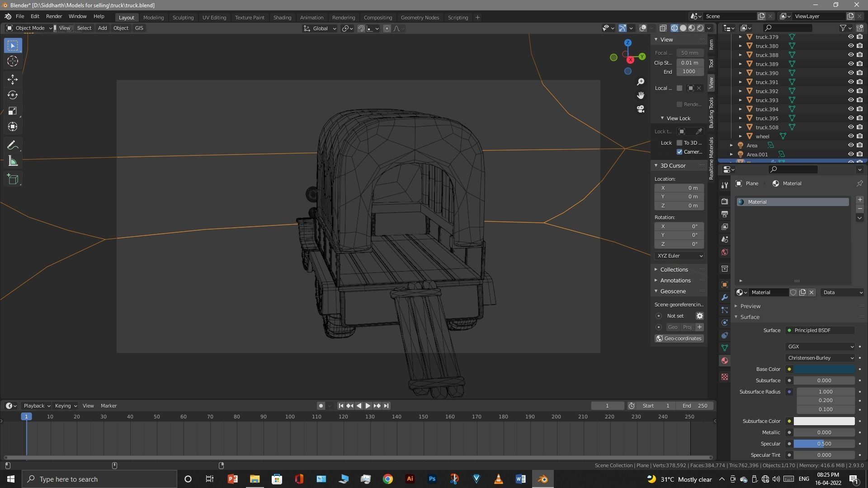Open the GGX distribution dropdown

820,347
